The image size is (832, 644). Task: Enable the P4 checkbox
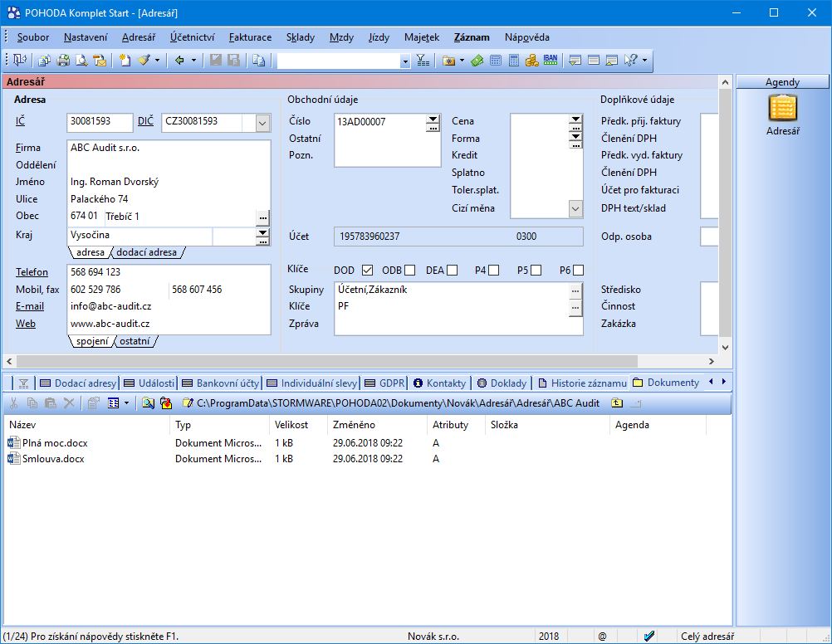(493, 271)
